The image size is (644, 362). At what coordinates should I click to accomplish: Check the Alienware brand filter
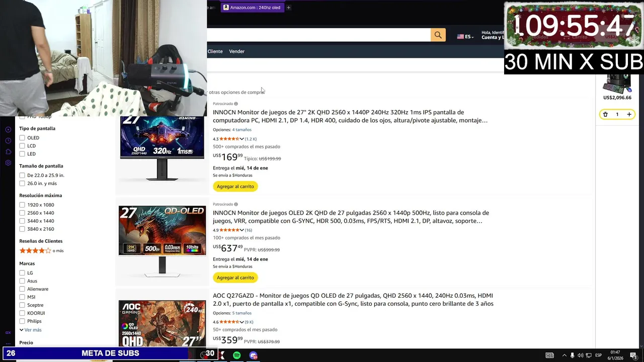[x=22, y=289]
